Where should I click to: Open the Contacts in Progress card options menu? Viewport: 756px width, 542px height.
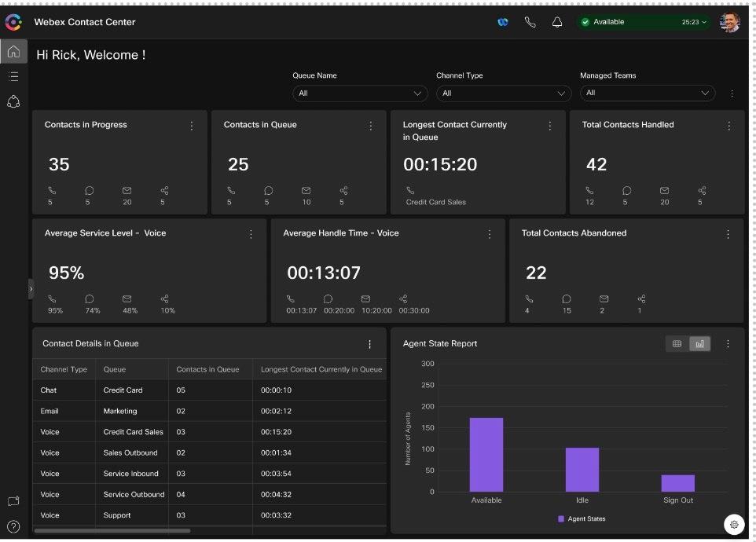tap(191, 126)
